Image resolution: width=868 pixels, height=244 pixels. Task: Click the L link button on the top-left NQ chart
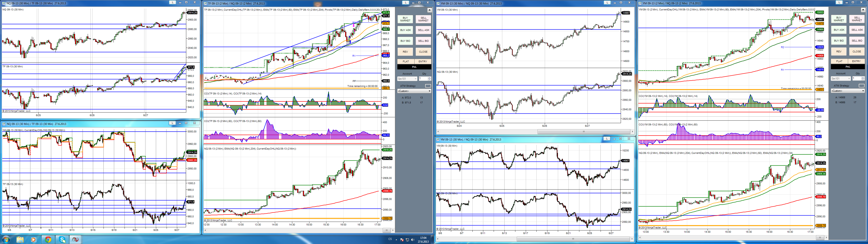coord(172,2)
